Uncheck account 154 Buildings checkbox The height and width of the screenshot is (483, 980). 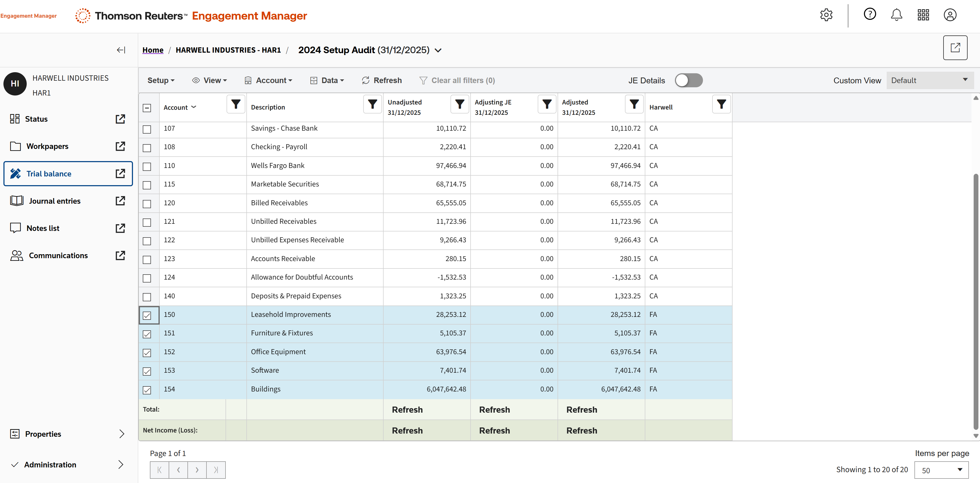click(147, 390)
